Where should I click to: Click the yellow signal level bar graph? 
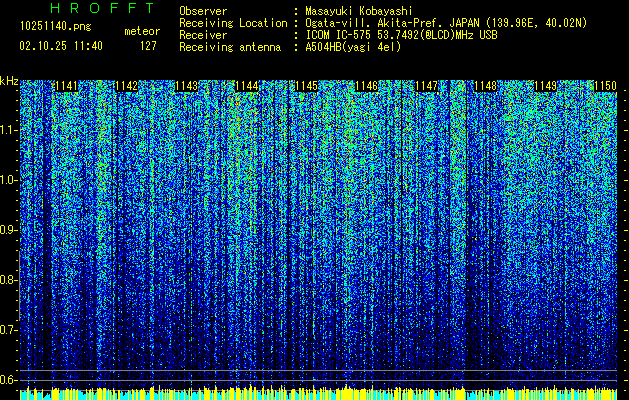point(318,393)
